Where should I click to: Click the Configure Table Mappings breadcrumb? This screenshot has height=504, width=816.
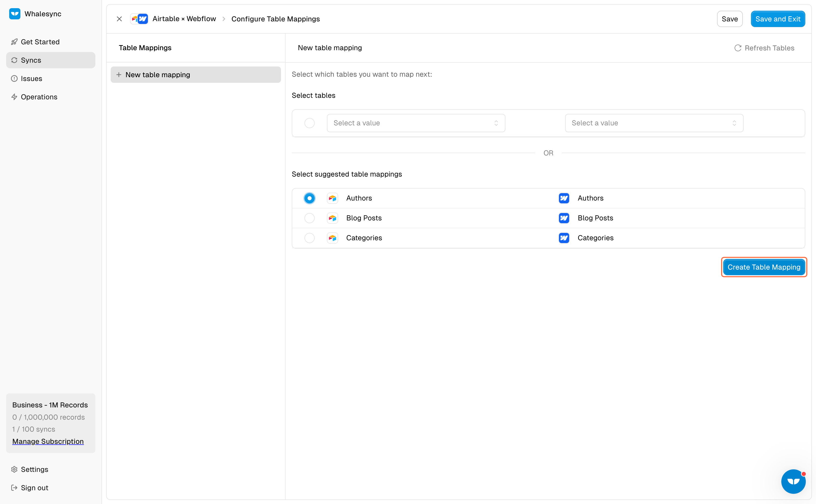click(x=276, y=19)
